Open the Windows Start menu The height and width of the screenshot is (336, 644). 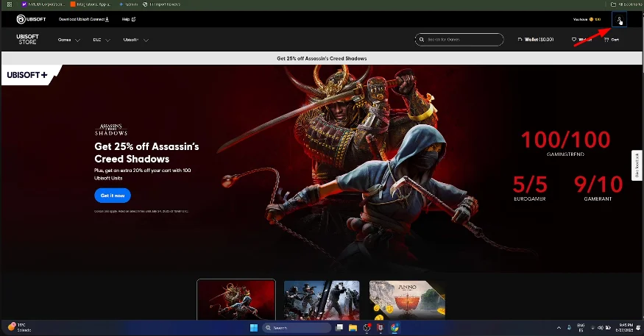click(254, 327)
